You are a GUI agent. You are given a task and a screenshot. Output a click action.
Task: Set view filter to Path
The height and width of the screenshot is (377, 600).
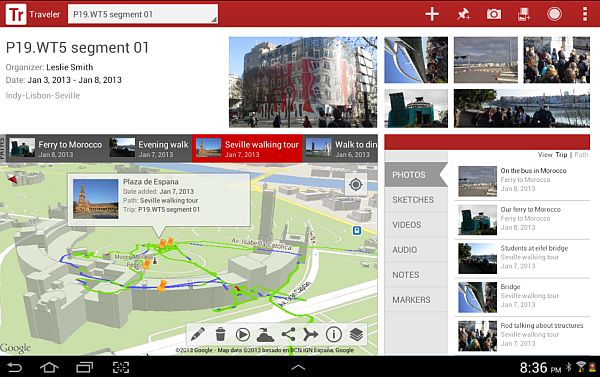coord(581,155)
